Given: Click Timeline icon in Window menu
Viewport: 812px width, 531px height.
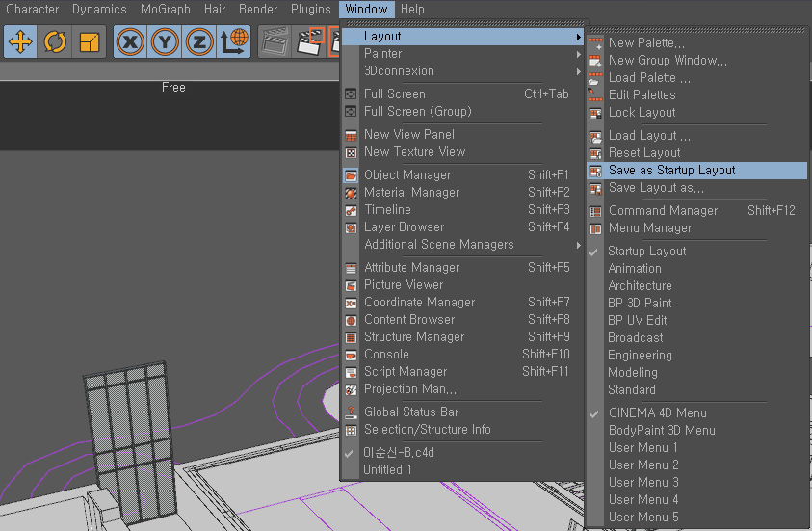Looking at the screenshot, I should (x=351, y=210).
